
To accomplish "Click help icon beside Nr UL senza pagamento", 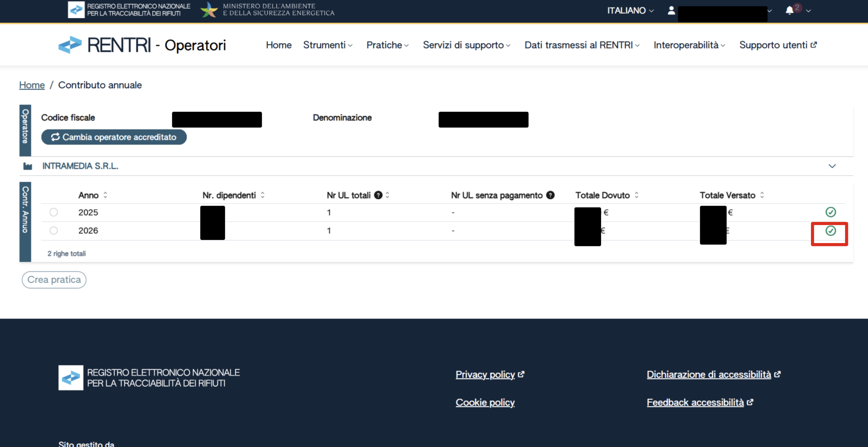I will pos(550,195).
